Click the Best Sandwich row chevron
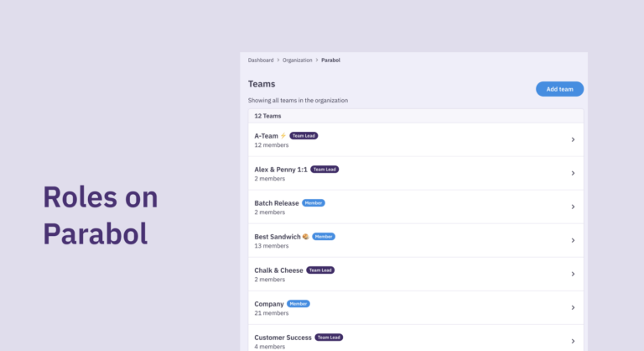 pyautogui.click(x=573, y=240)
